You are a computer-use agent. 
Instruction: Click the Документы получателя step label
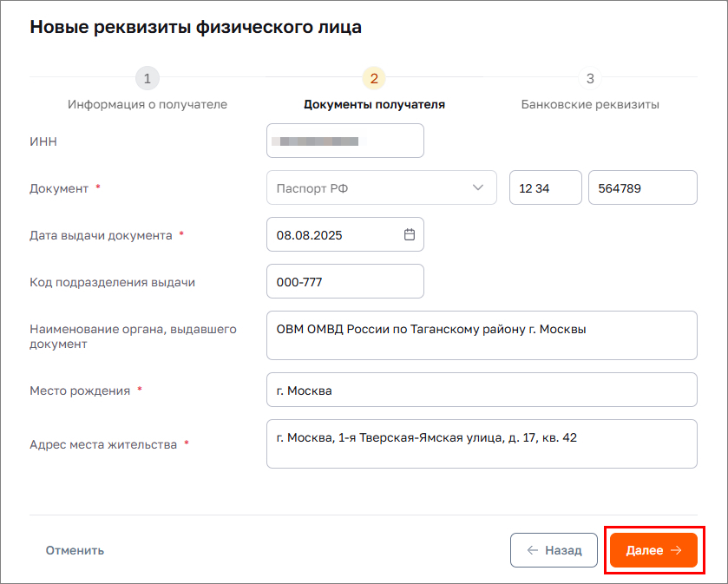(x=373, y=103)
